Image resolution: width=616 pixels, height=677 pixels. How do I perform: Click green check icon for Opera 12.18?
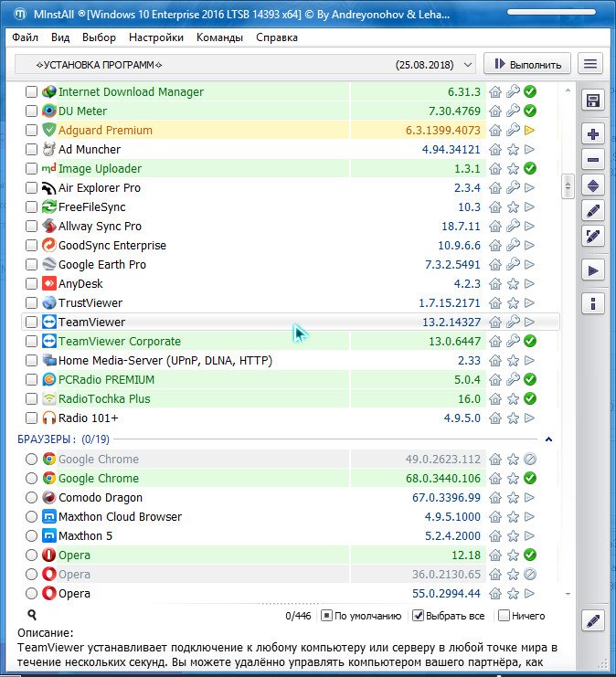tap(530, 555)
